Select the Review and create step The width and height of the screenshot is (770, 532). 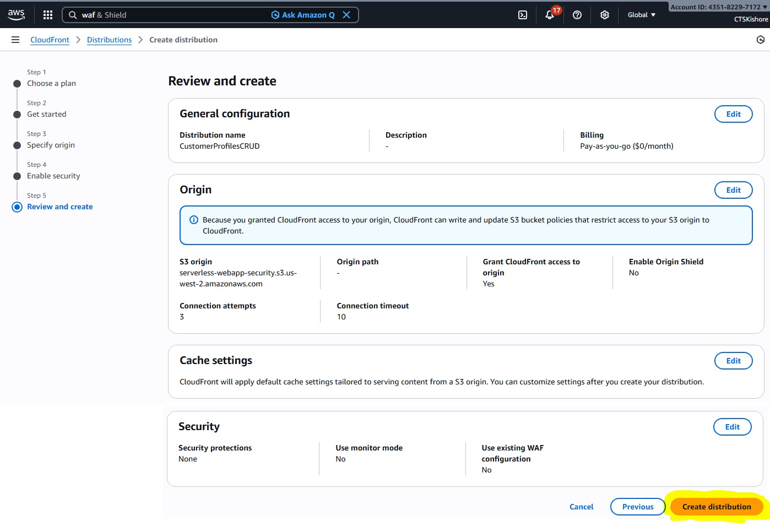(x=59, y=207)
